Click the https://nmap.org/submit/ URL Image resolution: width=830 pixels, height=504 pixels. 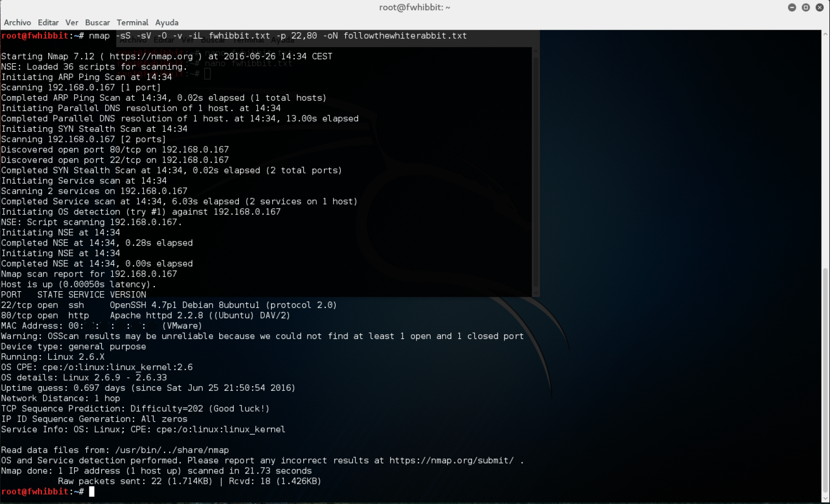[451, 461]
